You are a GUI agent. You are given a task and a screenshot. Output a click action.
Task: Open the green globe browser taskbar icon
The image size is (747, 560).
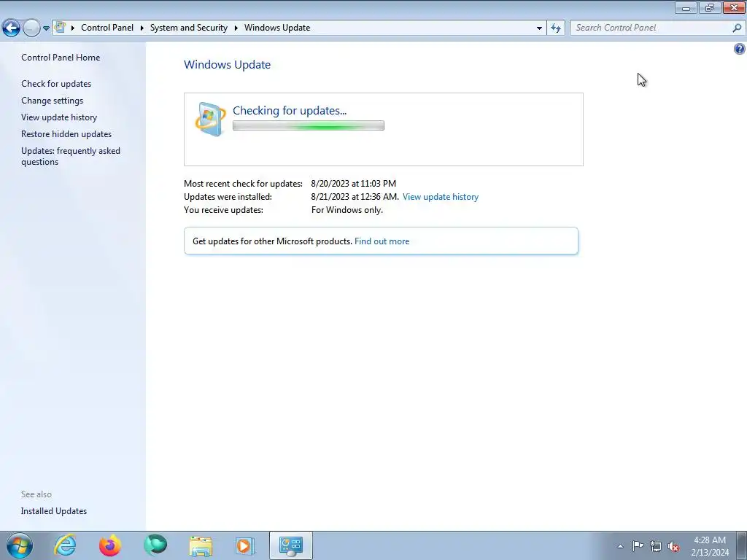[155, 545]
